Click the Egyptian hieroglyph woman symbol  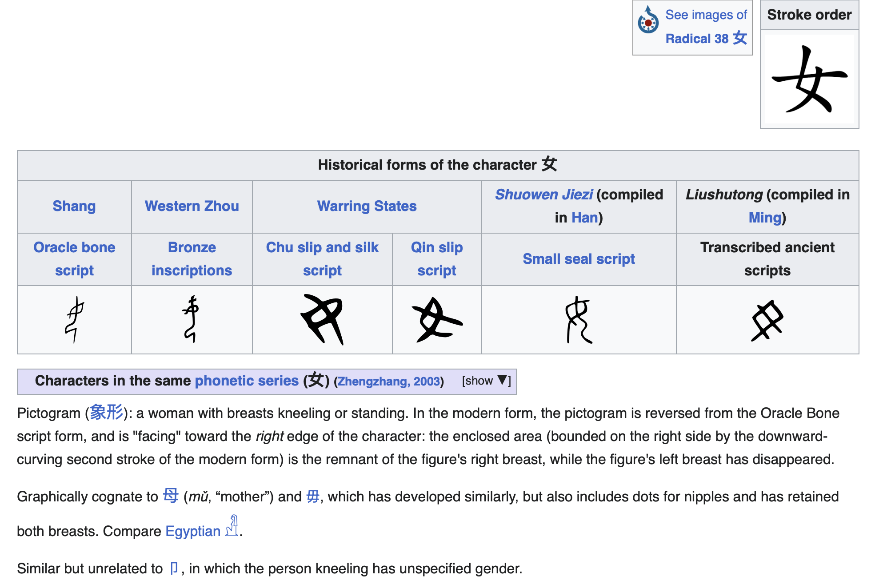(x=232, y=526)
